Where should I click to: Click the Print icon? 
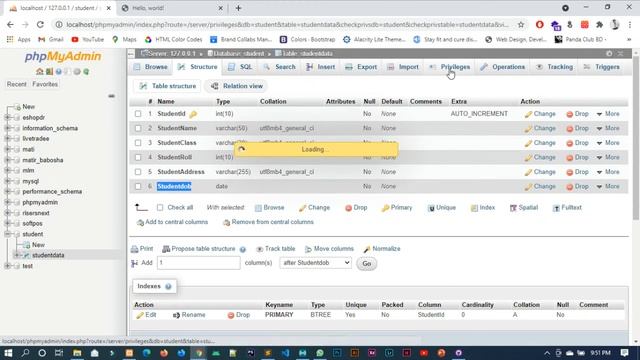pos(134,249)
